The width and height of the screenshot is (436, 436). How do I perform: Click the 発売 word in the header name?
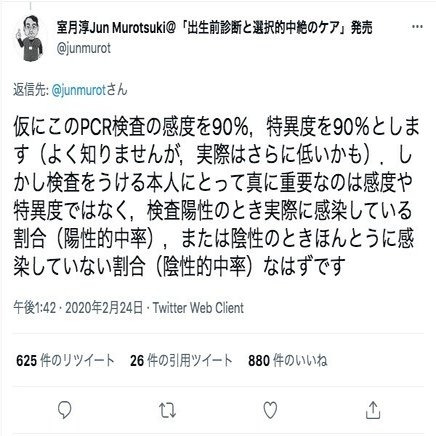coord(362,28)
